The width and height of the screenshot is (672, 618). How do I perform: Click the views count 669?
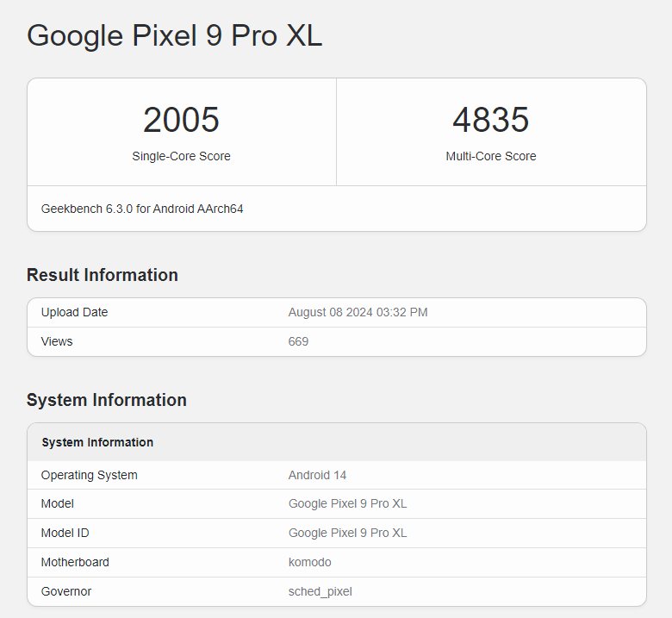click(x=298, y=341)
